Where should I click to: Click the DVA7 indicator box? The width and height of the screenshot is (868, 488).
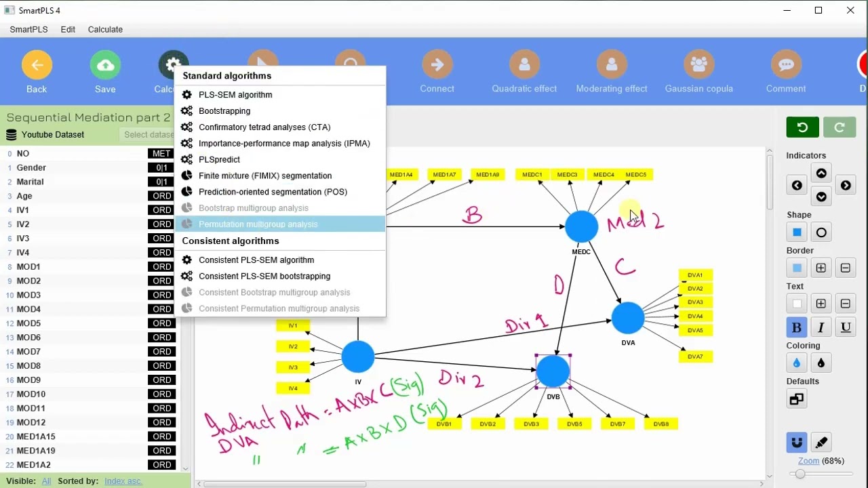click(696, 357)
